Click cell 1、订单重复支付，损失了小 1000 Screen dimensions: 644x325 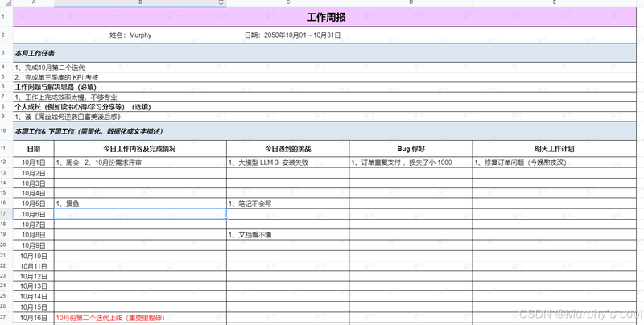[411, 162]
